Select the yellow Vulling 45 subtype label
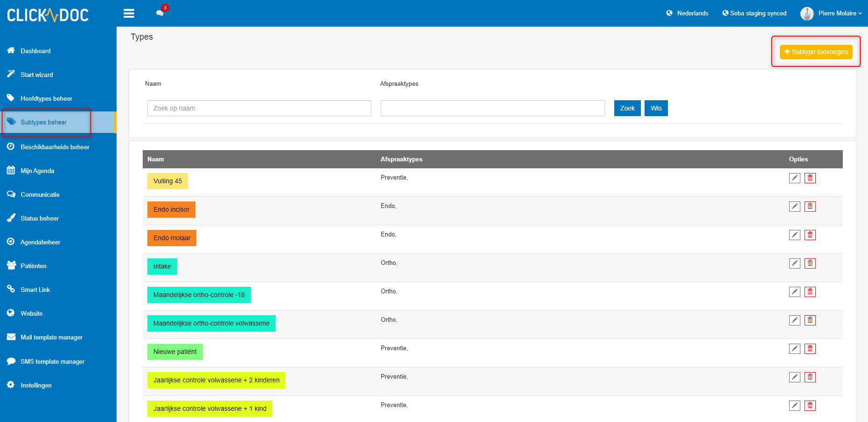The image size is (868, 422). [x=167, y=181]
